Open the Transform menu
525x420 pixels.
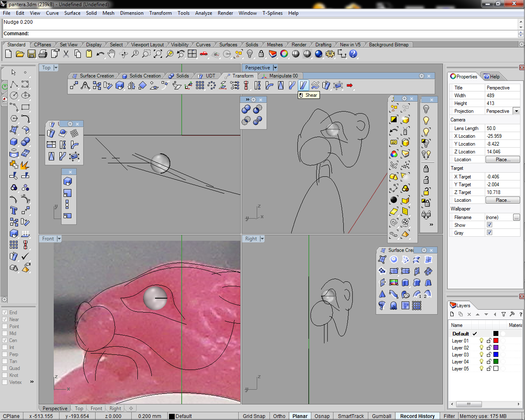(160, 13)
